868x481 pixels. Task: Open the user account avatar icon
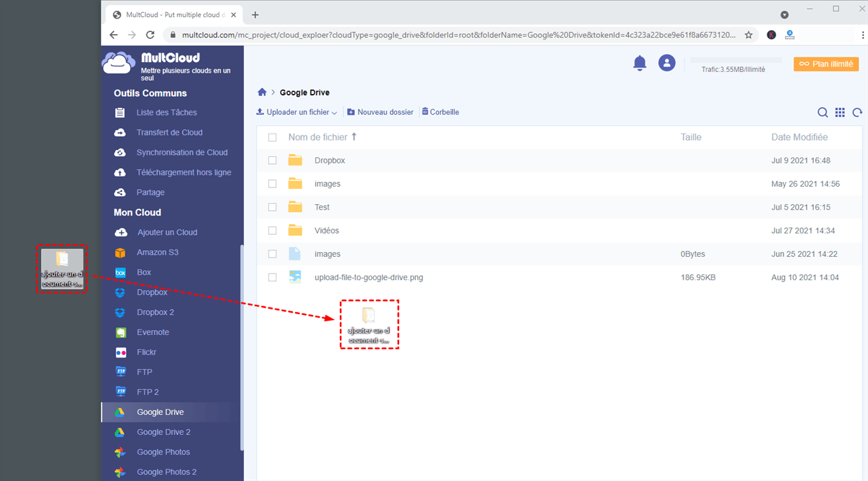click(x=666, y=63)
